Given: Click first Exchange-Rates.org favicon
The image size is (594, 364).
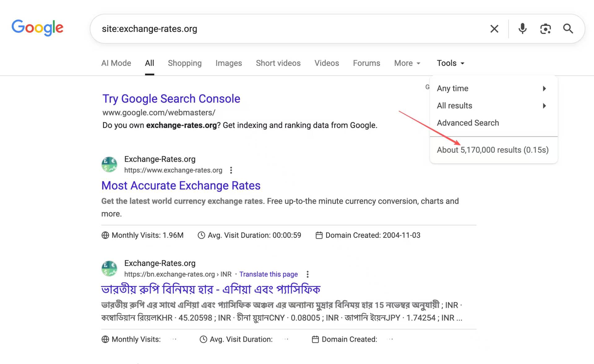Looking at the screenshot, I should [x=110, y=165].
